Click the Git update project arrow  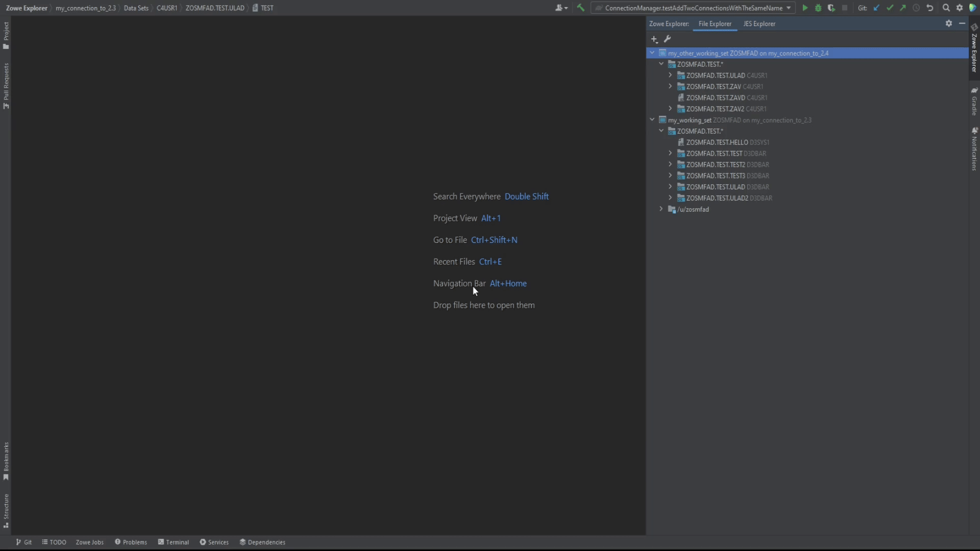876,8
